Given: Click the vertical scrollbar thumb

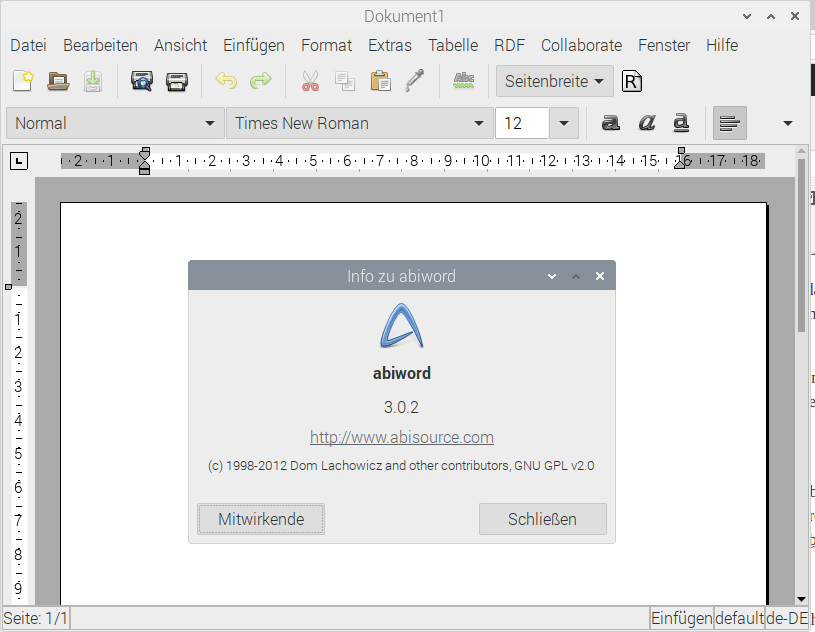Looking at the screenshot, I should 801,244.
